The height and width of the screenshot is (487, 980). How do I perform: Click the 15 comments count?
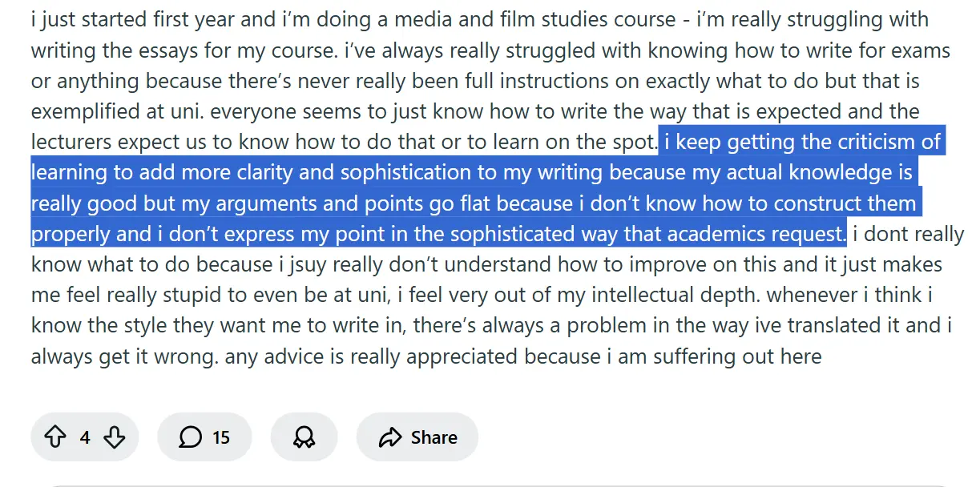pyautogui.click(x=220, y=437)
